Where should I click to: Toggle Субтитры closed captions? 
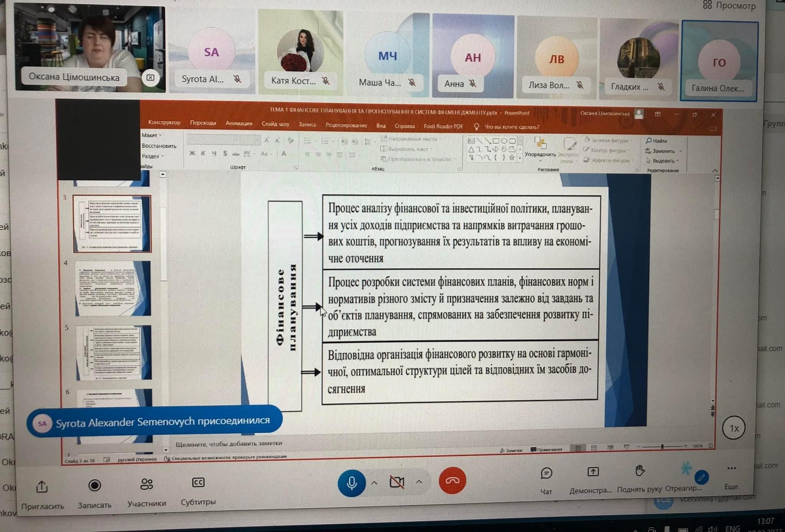pyautogui.click(x=198, y=483)
